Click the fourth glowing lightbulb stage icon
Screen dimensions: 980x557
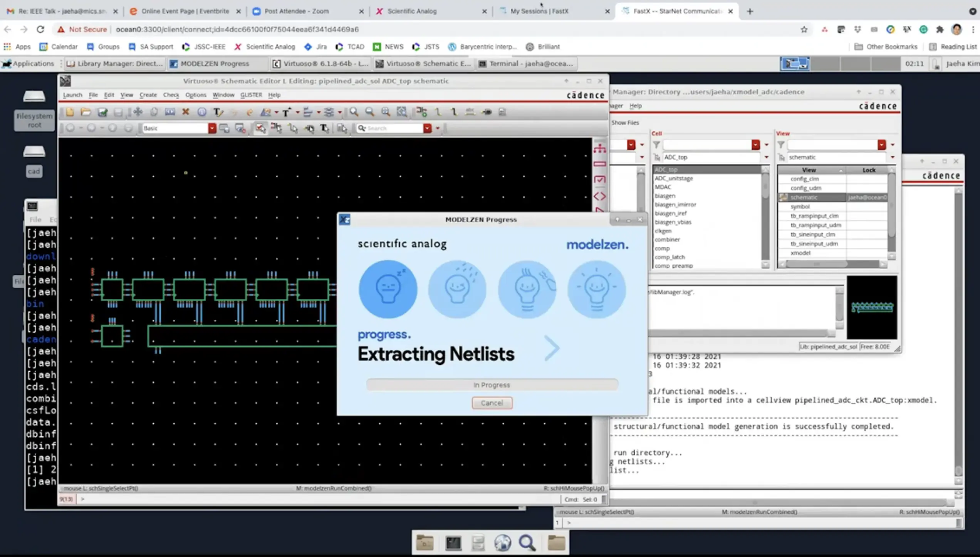596,289
